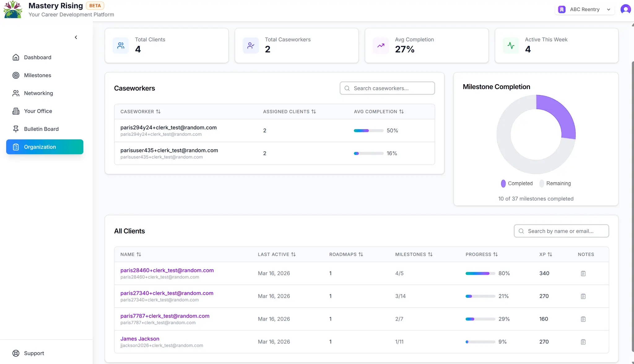Open notes icon for James Jackson

[x=583, y=342]
